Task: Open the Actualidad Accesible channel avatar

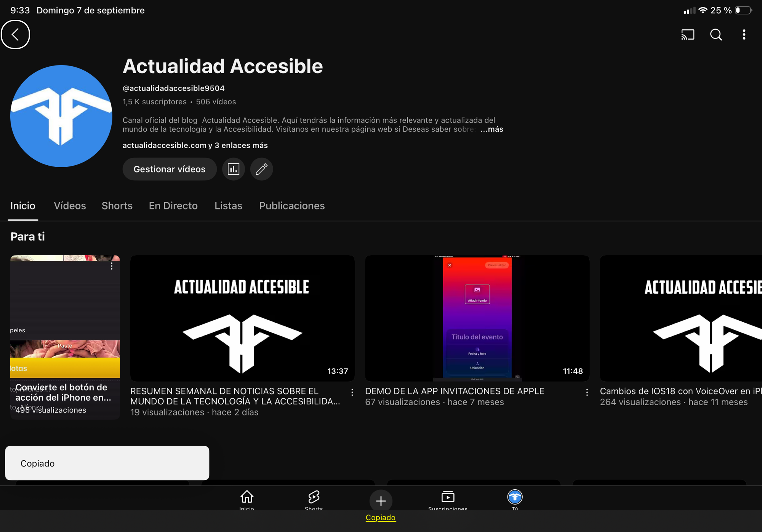Action: pos(61,116)
